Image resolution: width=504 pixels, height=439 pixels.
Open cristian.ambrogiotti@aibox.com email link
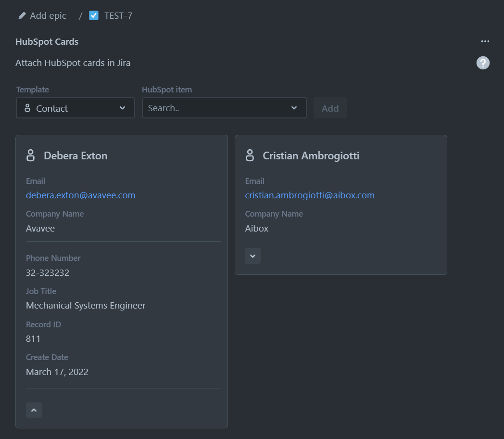309,195
